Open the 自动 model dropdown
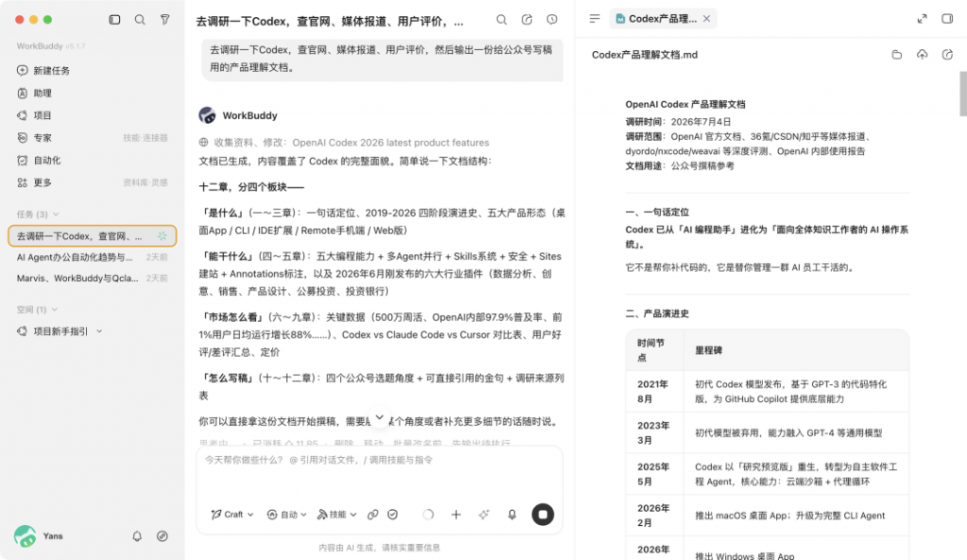Image resolution: width=967 pixels, height=560 pixels. pos(287,515)
